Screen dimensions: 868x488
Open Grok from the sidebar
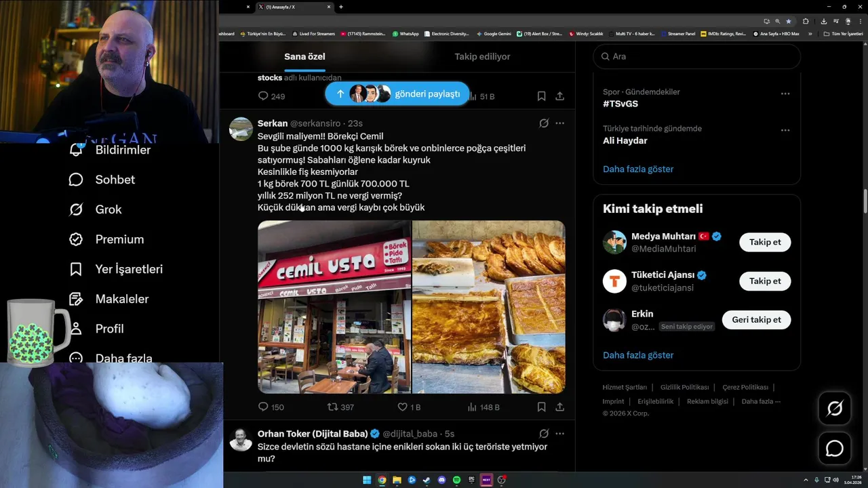[95, 209]
